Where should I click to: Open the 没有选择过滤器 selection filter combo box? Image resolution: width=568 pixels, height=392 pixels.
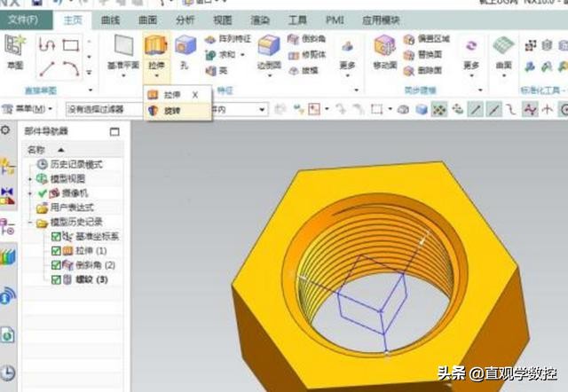pyautogui.click(x=105, y=109)
